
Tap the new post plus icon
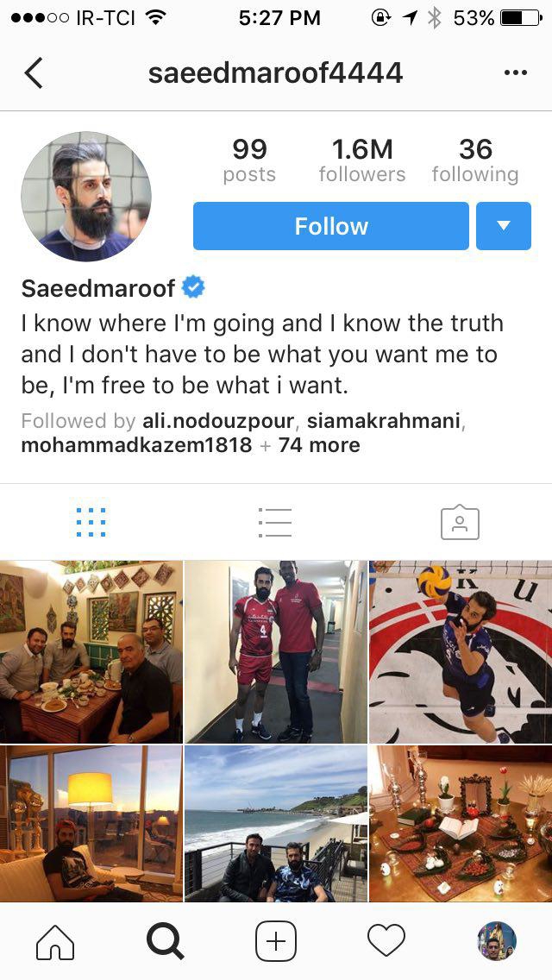point(276,941)
